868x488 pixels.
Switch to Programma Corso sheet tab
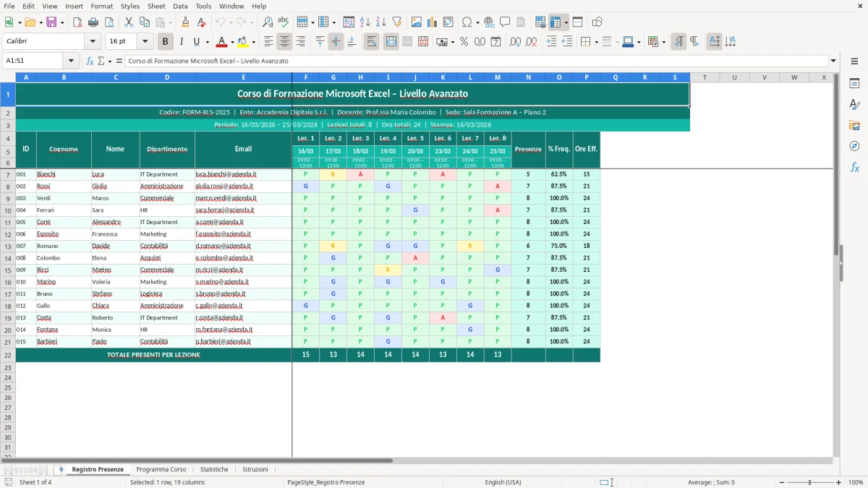pos(161,469)
